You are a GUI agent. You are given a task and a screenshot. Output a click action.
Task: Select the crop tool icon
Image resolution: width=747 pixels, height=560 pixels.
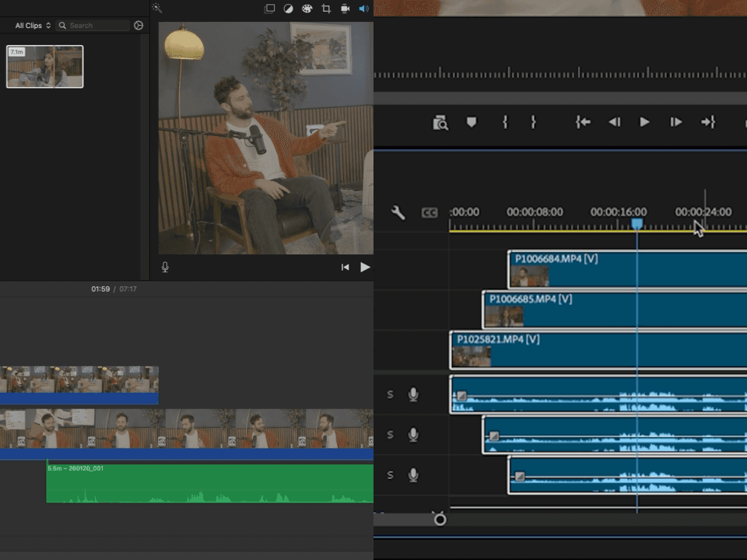tap(326, 9)
